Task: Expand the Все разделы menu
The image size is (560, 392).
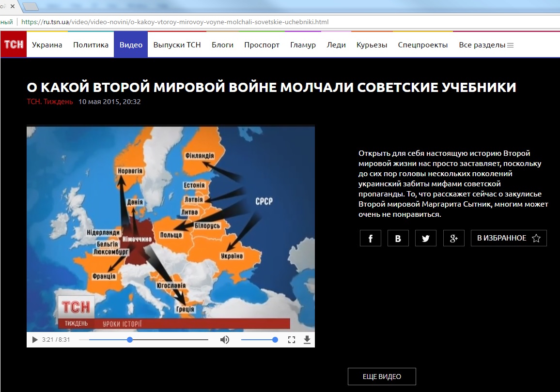Action: (486, 45)
